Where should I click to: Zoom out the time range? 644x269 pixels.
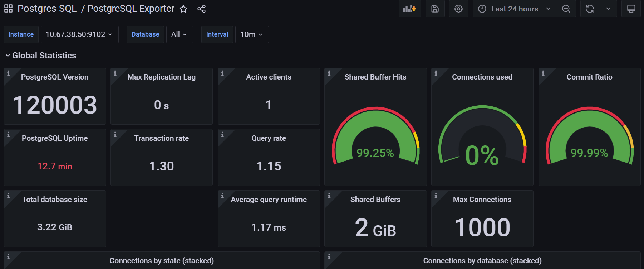pos(566,9)
